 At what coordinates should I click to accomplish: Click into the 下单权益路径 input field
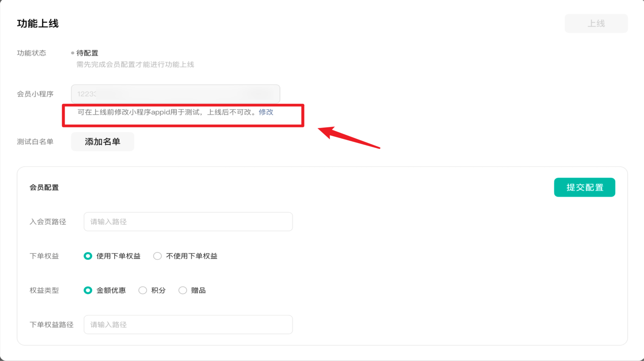[188, 324]
